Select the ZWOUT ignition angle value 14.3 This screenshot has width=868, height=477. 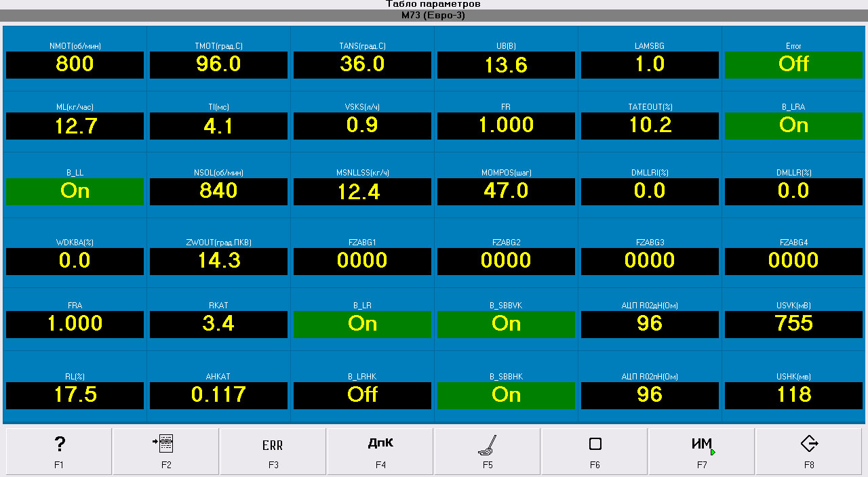click(x=218, y=260)
